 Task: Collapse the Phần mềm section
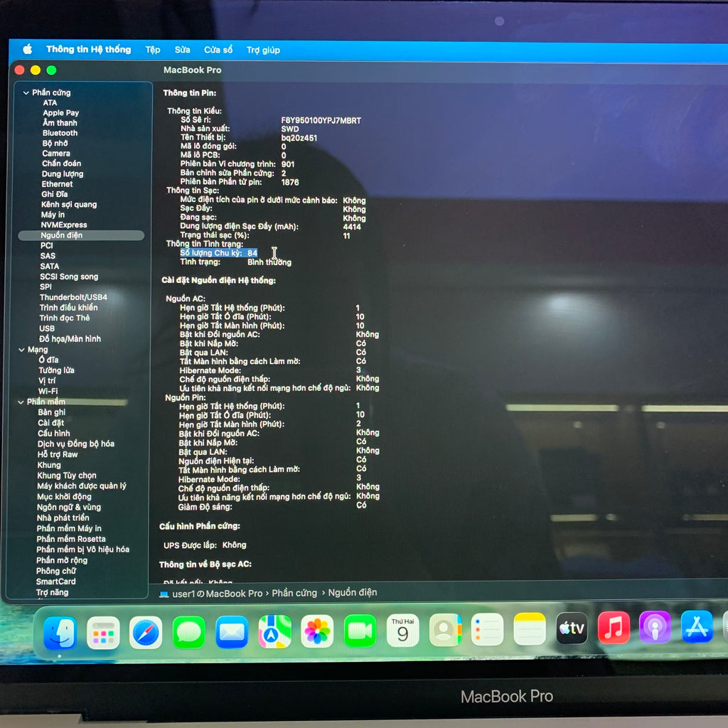coord(21,402)
